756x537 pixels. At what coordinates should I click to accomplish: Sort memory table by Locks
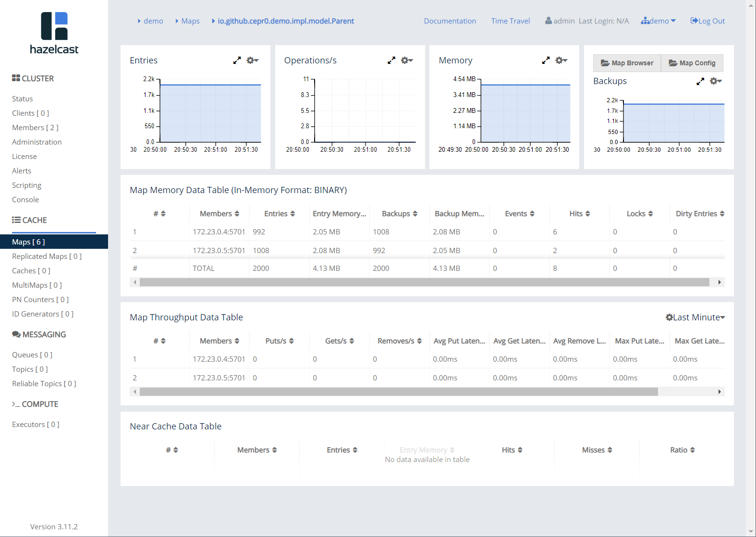[640, 214]
